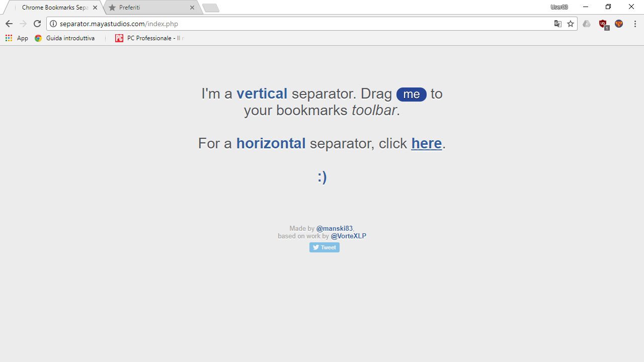Viewport: 644px width, 362px height.
Task: Open the App shortcuts grid
Action: point(16,38)
